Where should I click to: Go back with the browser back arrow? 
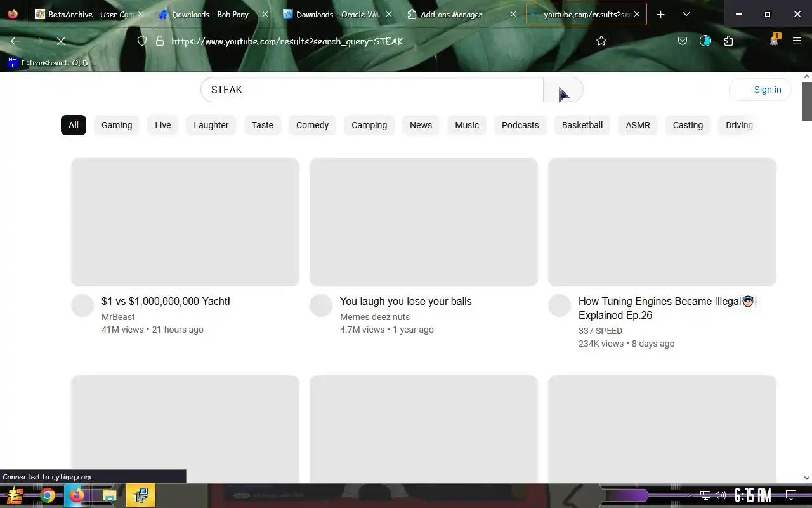tap(15, 41)
